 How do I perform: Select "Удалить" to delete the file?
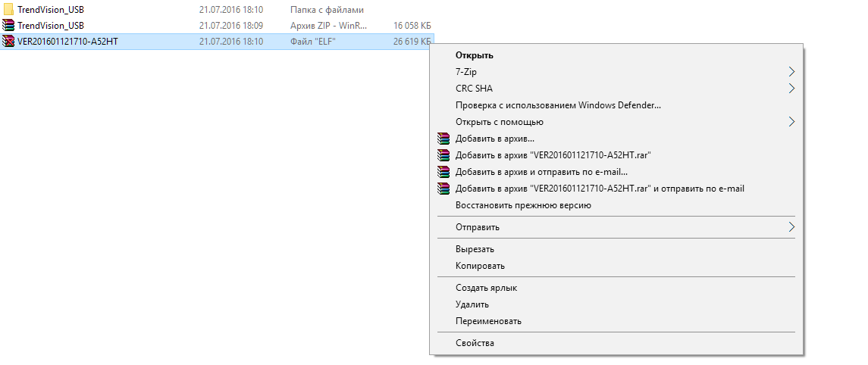point(472,304)
